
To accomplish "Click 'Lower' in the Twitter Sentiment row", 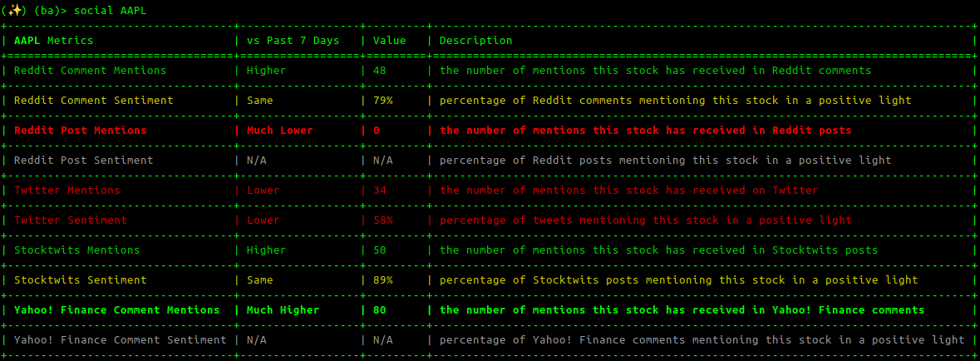I will coord(263,220).
